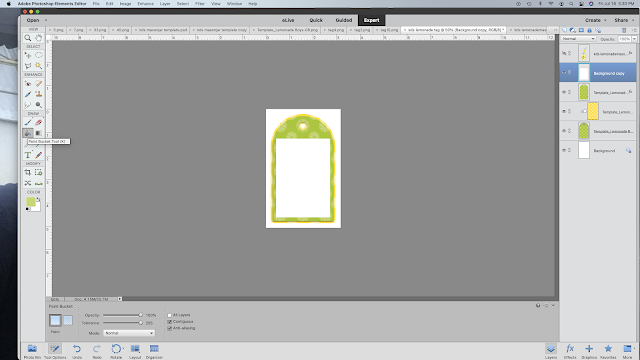Open the Mode dropdown in tool options
Image resolution: width=640 pixels, height=360 pixels.
(x=129, y=333)
